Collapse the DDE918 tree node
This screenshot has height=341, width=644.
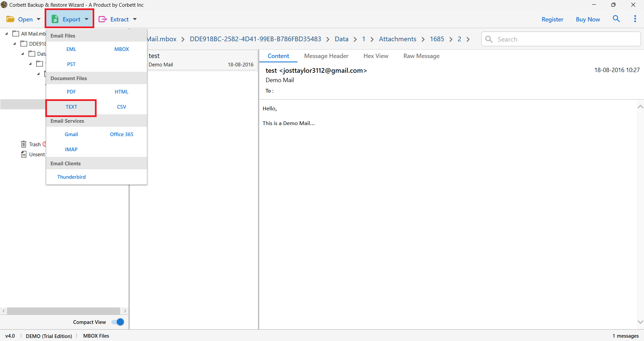coord(14,44)
